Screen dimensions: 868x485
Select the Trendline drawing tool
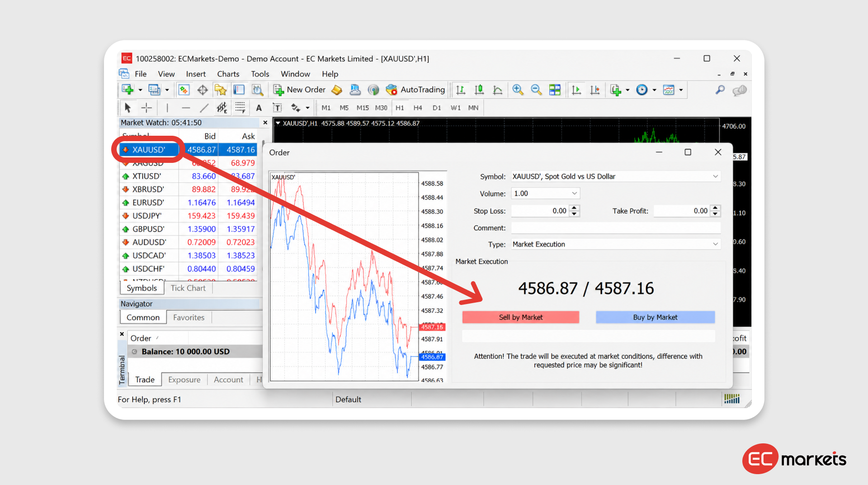[204, 108]
